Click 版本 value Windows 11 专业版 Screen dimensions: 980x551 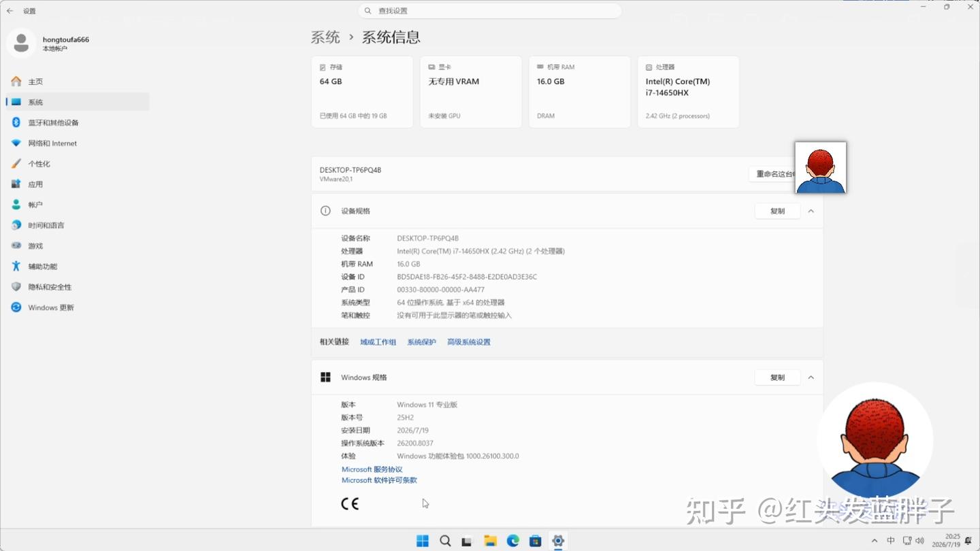pyautogui.click(x=427, y=405)
